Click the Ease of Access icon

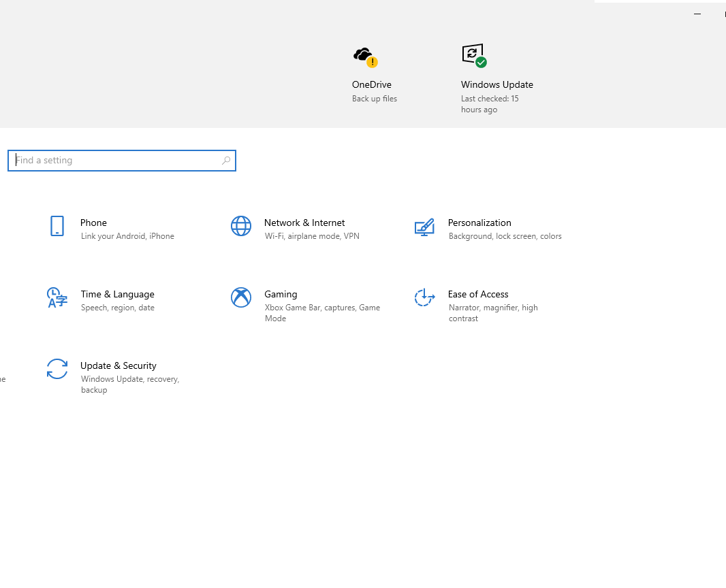[424, 297]
